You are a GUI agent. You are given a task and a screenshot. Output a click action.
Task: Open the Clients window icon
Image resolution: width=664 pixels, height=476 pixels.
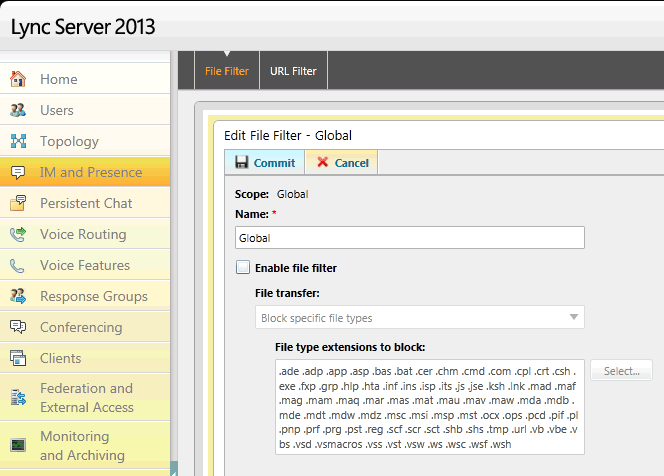pos(18,358)
